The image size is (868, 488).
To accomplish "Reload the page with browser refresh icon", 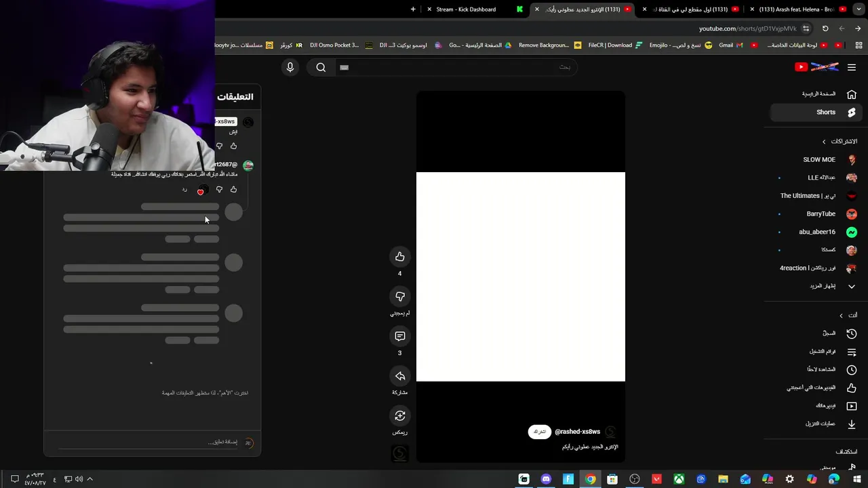I will pos(825,28).
